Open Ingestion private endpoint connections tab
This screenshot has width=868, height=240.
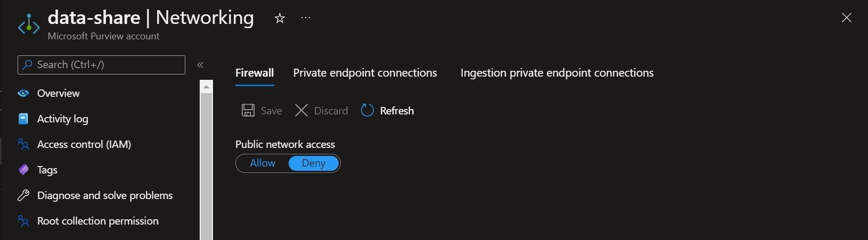tap(556, 73)
